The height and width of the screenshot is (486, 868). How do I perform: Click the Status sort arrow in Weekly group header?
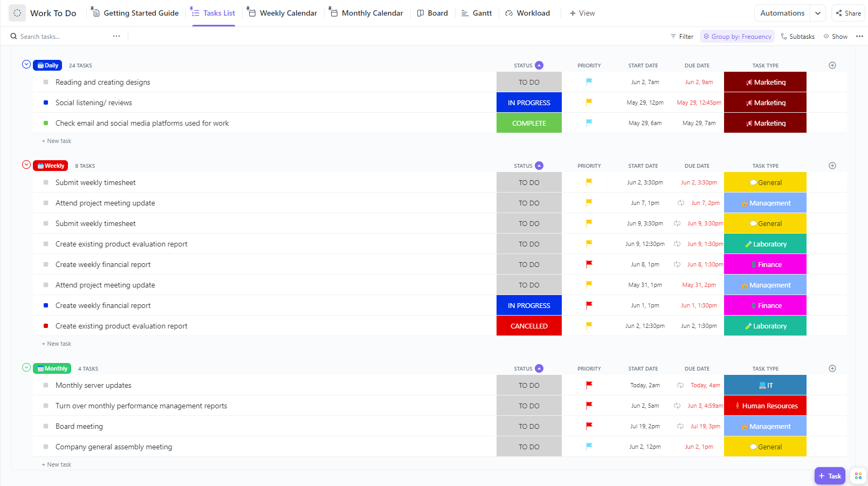(539, 166)
